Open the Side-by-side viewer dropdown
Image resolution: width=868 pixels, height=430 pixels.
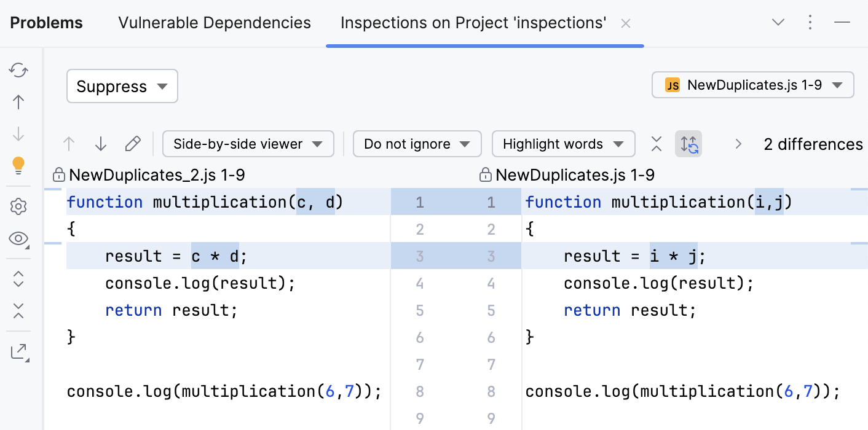coord(248,144)
